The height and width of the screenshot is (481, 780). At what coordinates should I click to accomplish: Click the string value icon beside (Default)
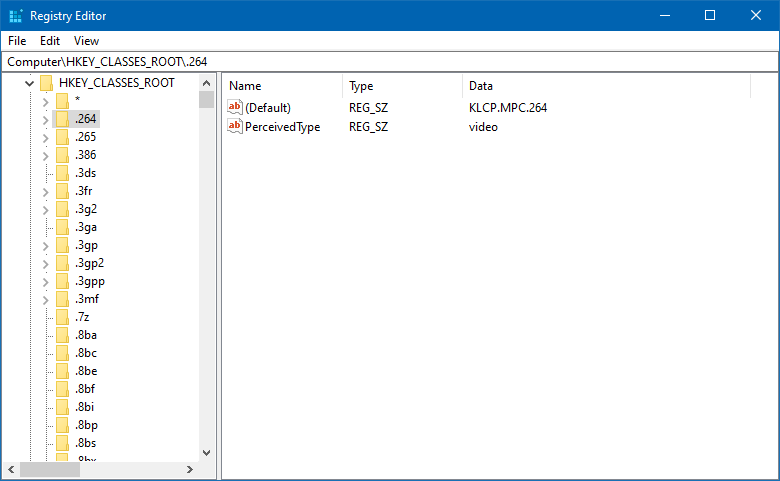235,107
